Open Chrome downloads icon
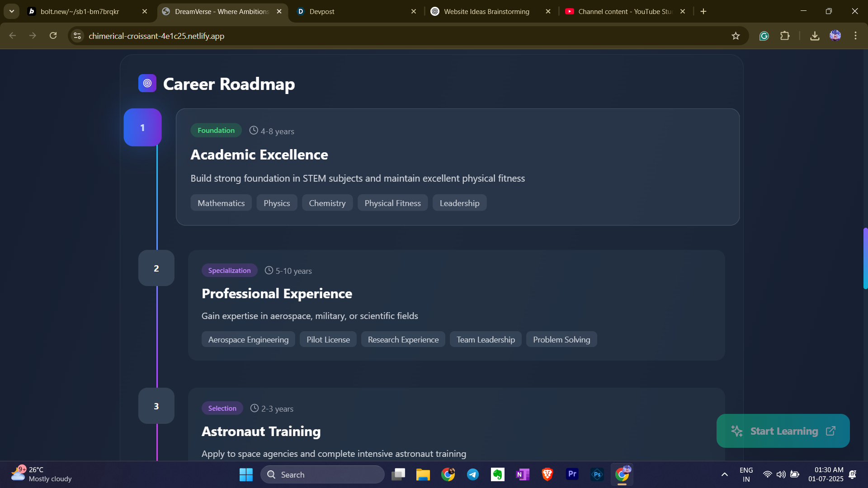This screenshot has height=488, width=868. pyautogui.click(x=815, y=36)
